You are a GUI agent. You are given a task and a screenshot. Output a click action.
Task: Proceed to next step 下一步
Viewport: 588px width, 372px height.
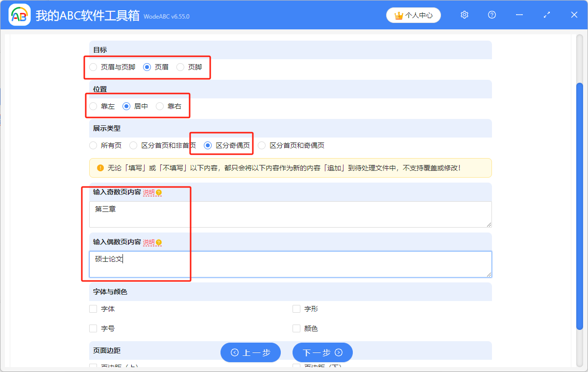coord(322,352)
